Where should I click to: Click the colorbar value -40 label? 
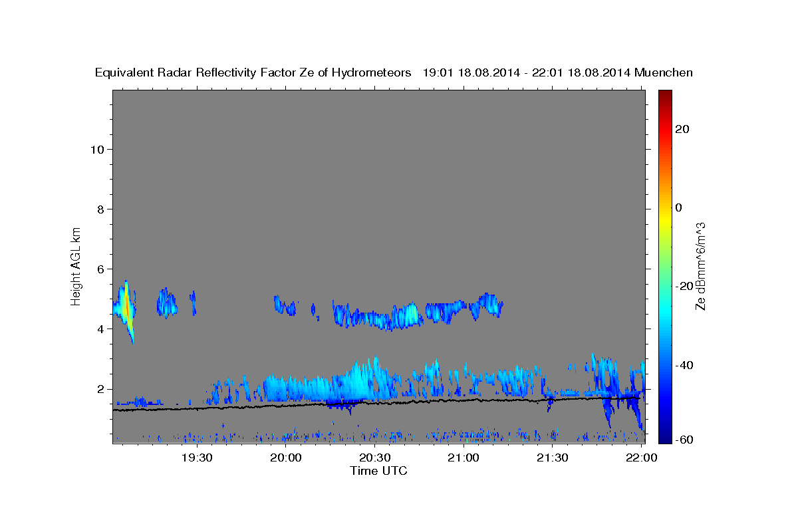click(683, 364)
